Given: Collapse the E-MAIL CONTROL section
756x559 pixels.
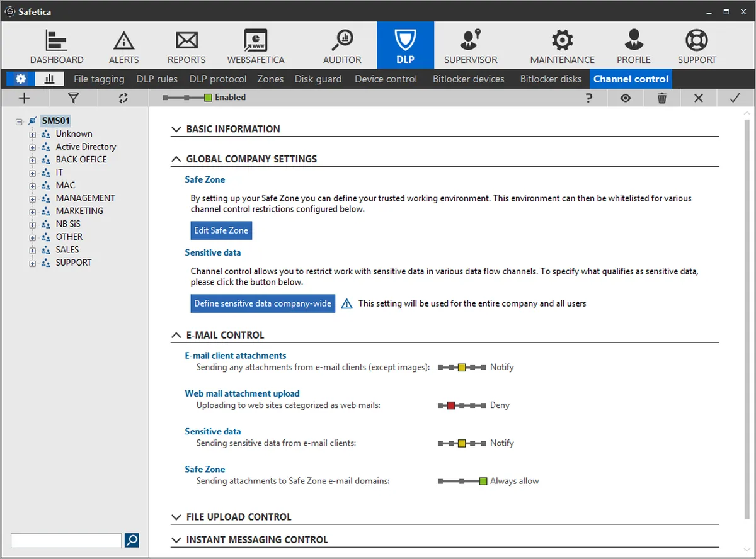Looking at the screenshot, I should pos(176,336).
